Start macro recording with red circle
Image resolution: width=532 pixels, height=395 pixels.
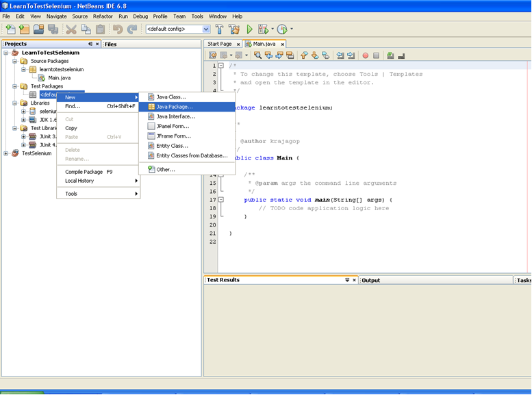[x=366, y=55]
